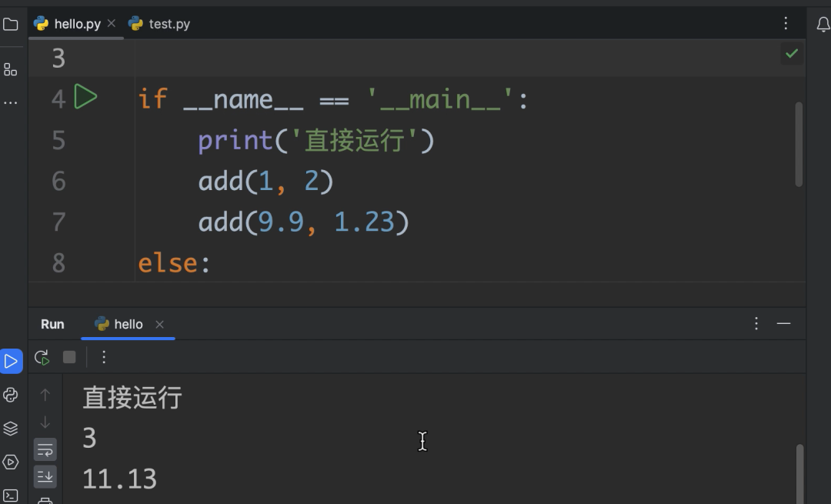Expand more tool windows ellipsis
The image size is (831, 504).
(x=11, y=103)
